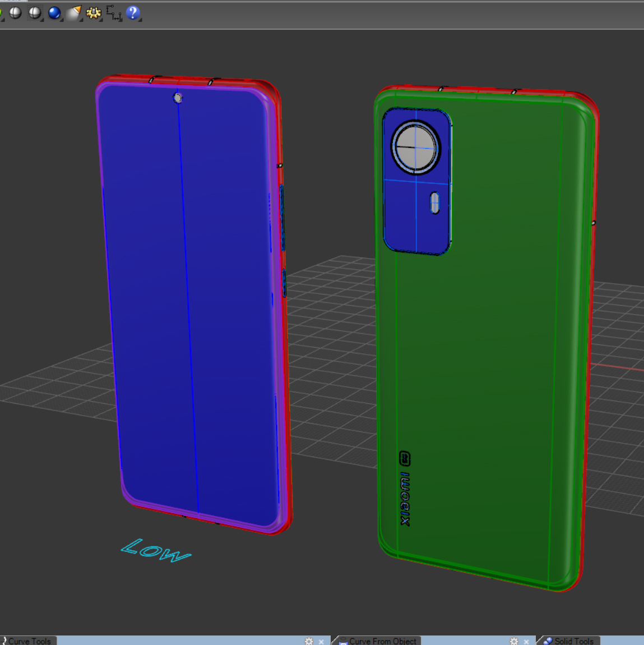
Task: Switch to the Curve From Object tab
Action: [382, 641]
